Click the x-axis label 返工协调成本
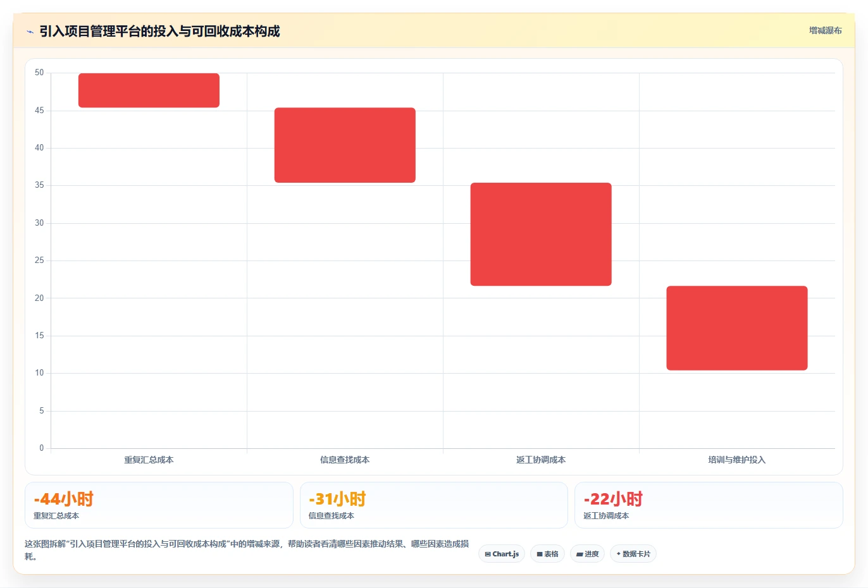The image size is (868, 588). (x=541, y=460)
